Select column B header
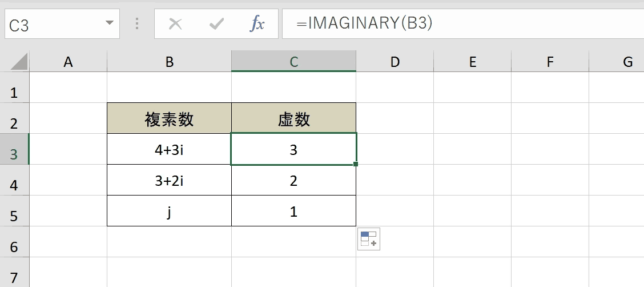 169,61
